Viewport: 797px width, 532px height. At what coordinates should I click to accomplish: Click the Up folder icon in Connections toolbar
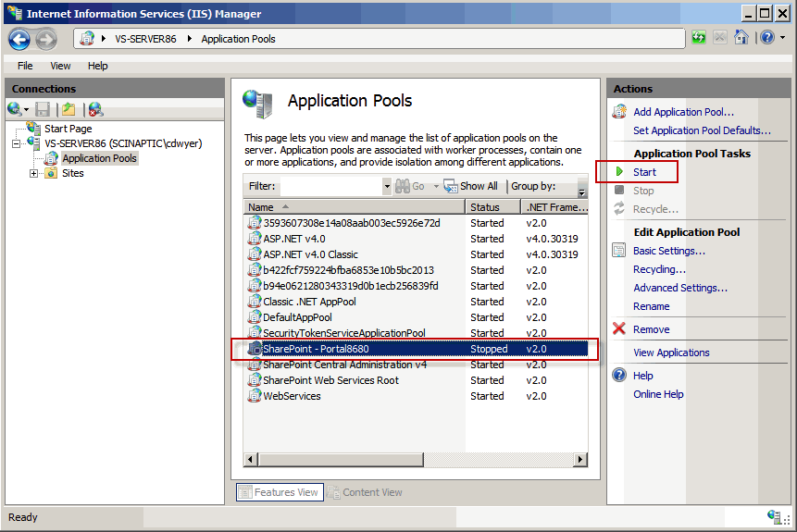tap(68, 109)
